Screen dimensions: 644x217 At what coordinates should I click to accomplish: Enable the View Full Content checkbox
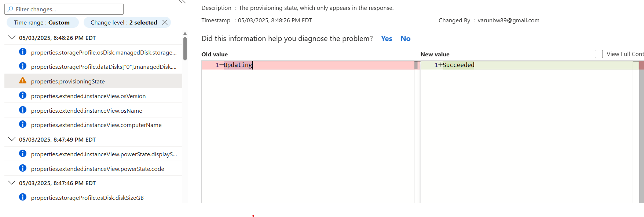click(x=599, y=54)
